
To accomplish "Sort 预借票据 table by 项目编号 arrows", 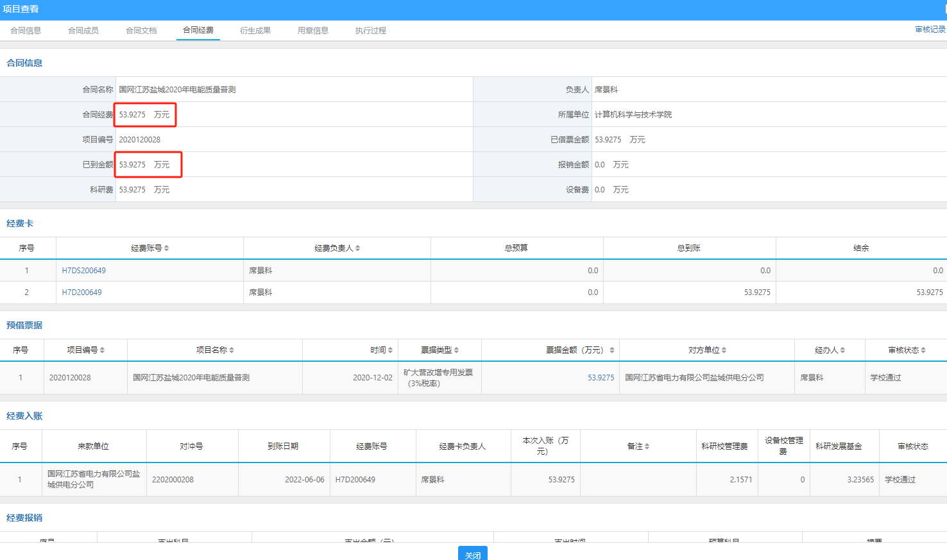I will coord(102,350).
